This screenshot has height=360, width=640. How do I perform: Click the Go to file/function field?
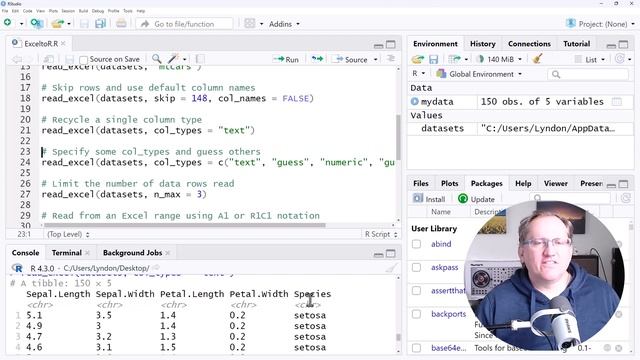pos(185,24)
